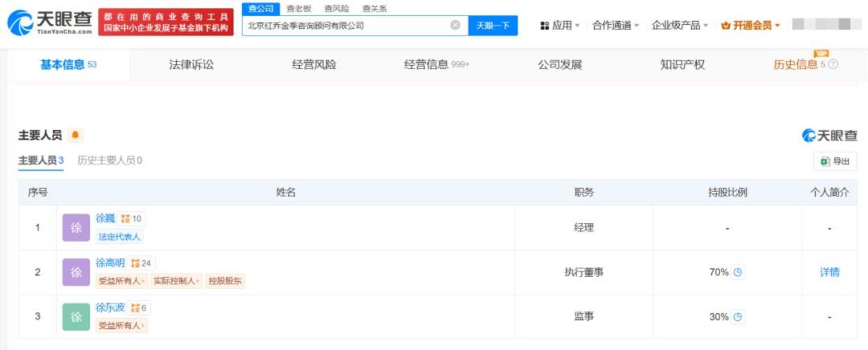Click the 导出 export button
868x350 pixels.
point(835,161)
